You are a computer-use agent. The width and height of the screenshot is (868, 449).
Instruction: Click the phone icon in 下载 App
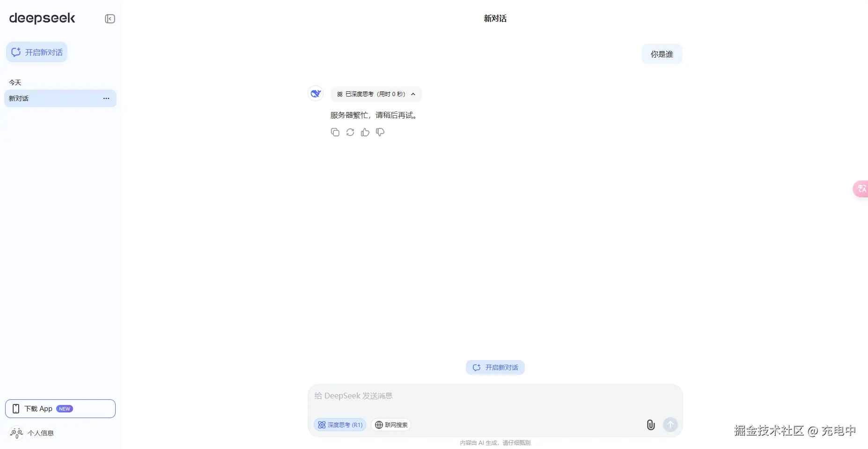(x=16, y=409)
